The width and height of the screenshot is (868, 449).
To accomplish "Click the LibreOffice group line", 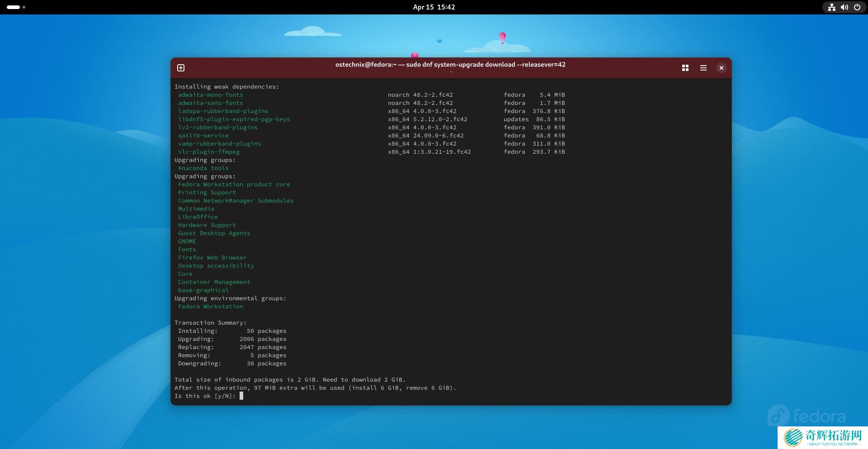I will point(198,217).
